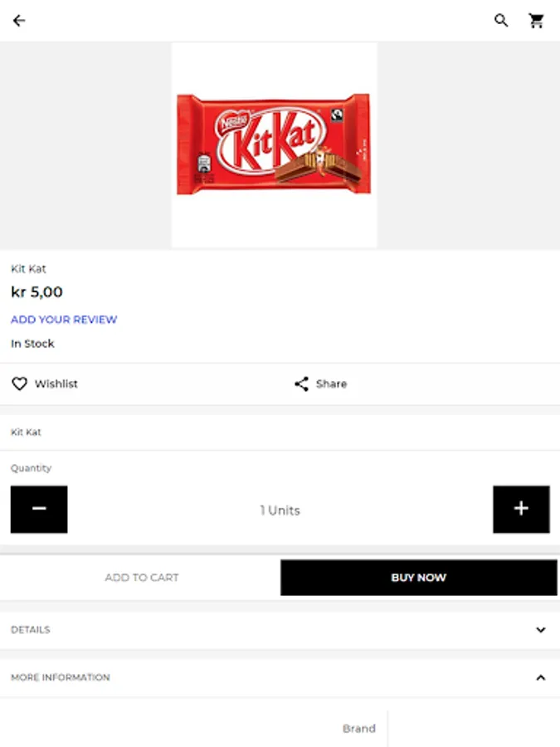Click the Wishlist text label
The height and width of the screenshot is (747, 560).
56,383
